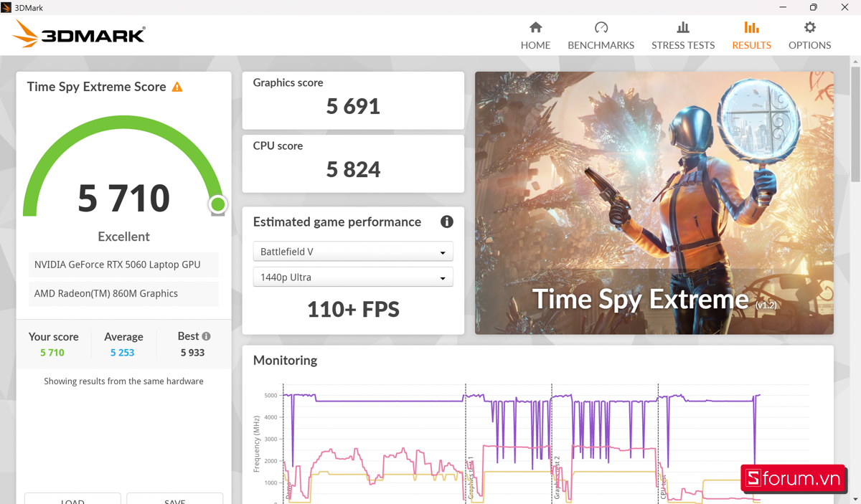Click the SAVE button

coord(174,498)
